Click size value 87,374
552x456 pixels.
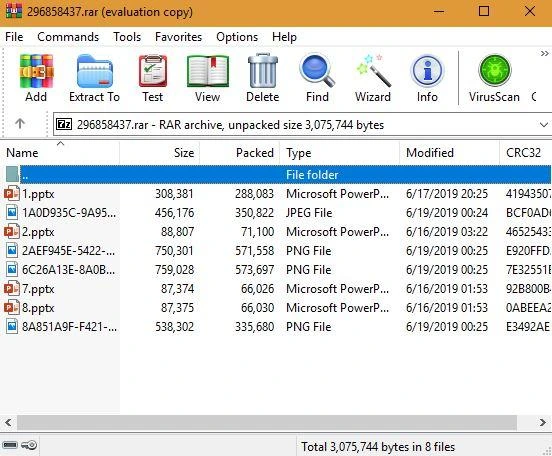[x=177, y=289]
